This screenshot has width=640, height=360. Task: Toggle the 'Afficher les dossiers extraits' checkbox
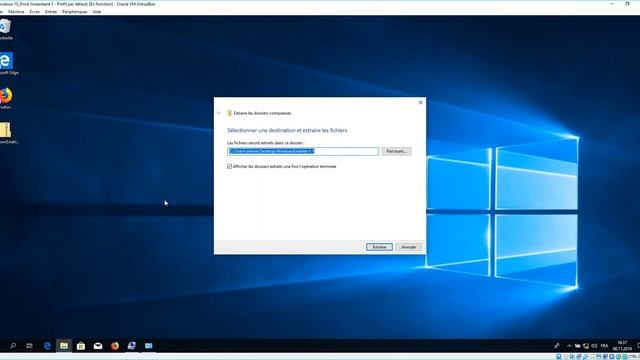pyautogui.click(x=229, y=167)
